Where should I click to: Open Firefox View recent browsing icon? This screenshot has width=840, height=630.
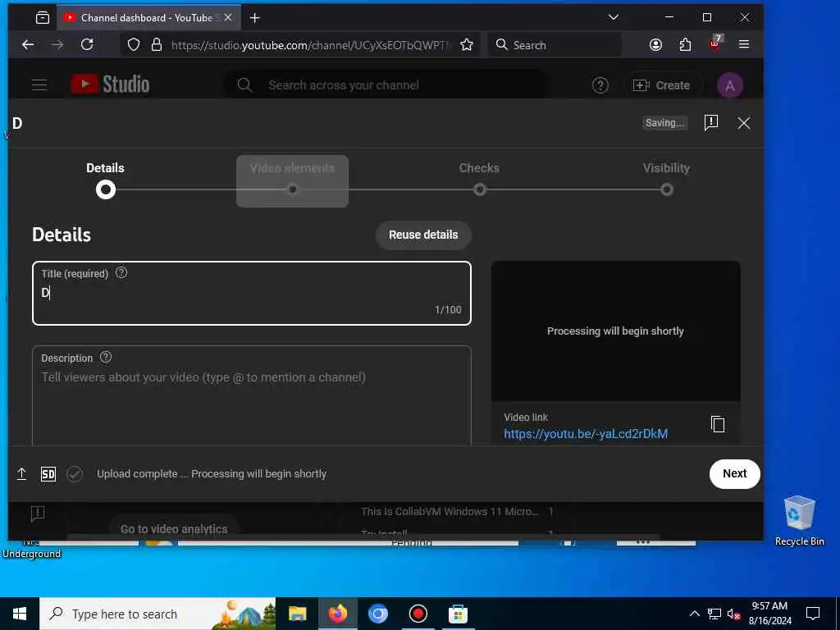point(43,18)
